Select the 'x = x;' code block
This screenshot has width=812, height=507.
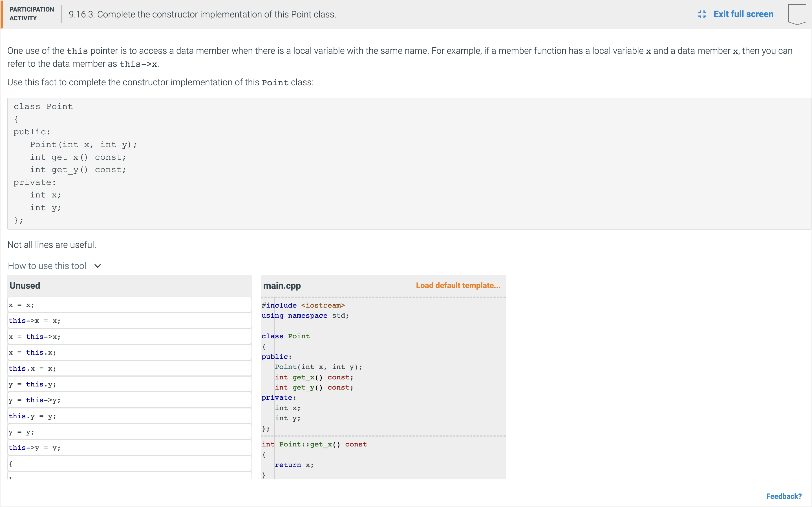click(129, 305)
